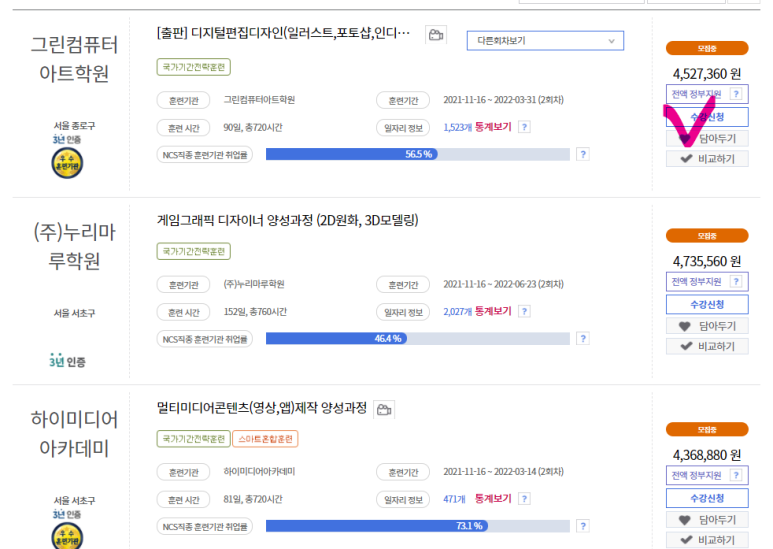Click help icon in 하이미디어 전액 정부지원 box

click(736, 475)
